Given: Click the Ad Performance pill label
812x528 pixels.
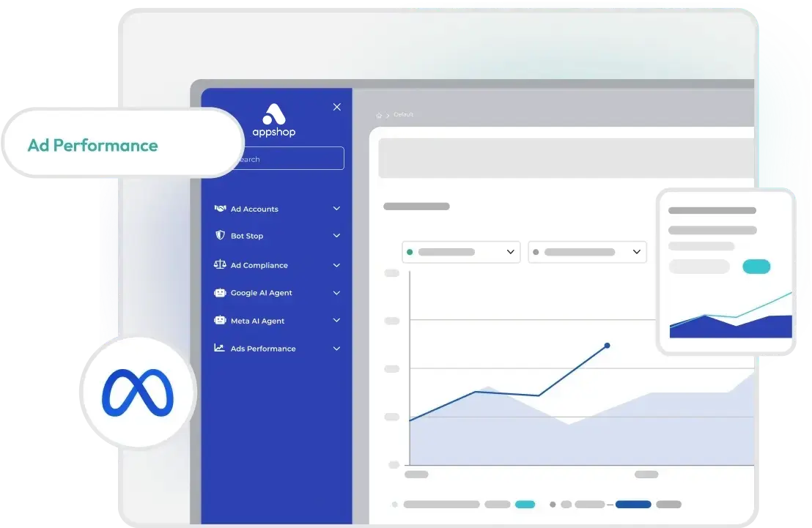Looking at the screenshot, I should [x=94, y=145].
